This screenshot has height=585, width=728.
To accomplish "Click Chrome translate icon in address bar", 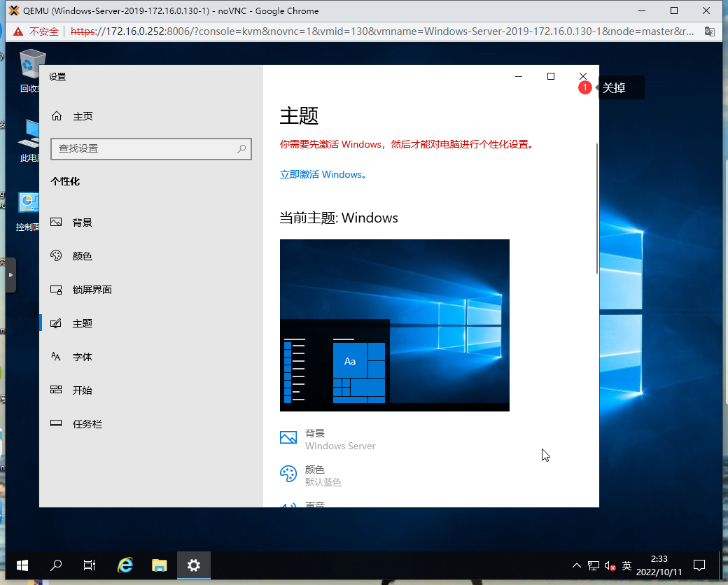I will tap(709, 31).
